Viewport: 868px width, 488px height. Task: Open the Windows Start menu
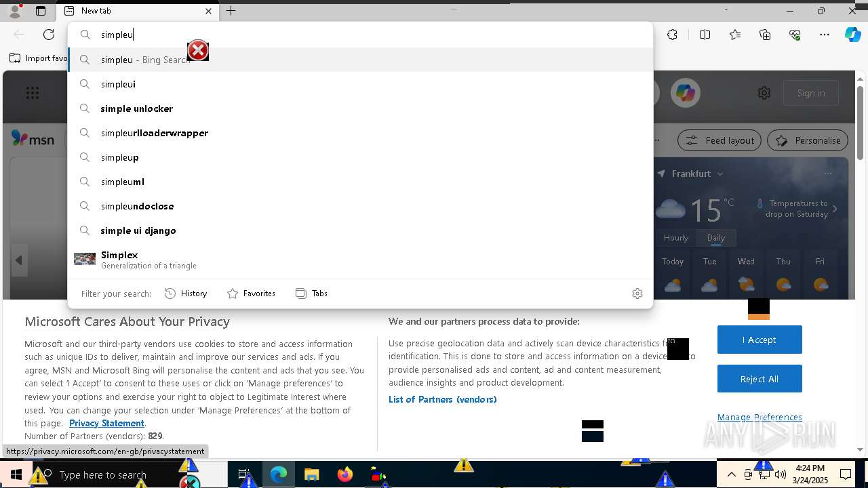[16, 474]
